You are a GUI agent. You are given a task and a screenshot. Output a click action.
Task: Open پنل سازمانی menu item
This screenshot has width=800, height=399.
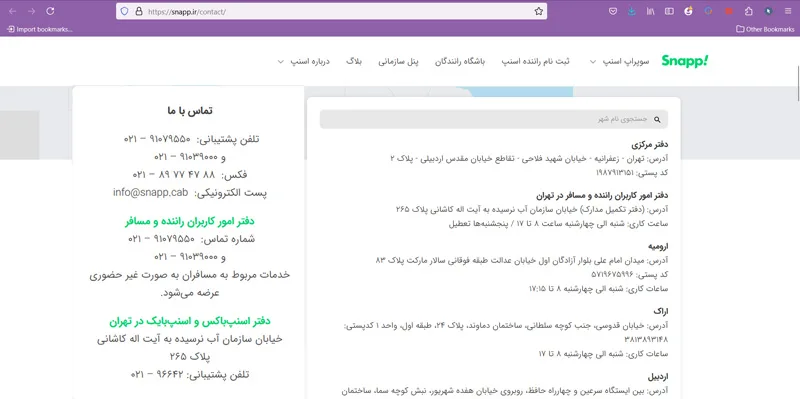tap(398, 61)
